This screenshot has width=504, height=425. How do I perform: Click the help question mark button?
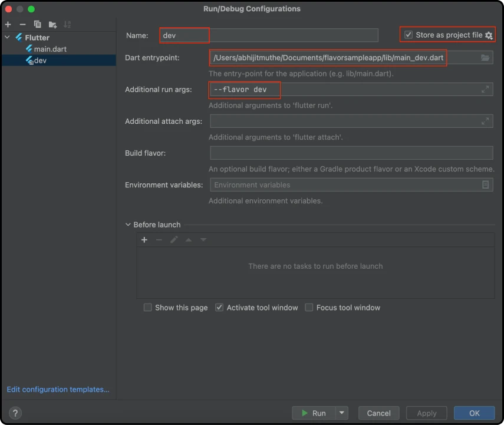tap(16, 413)
